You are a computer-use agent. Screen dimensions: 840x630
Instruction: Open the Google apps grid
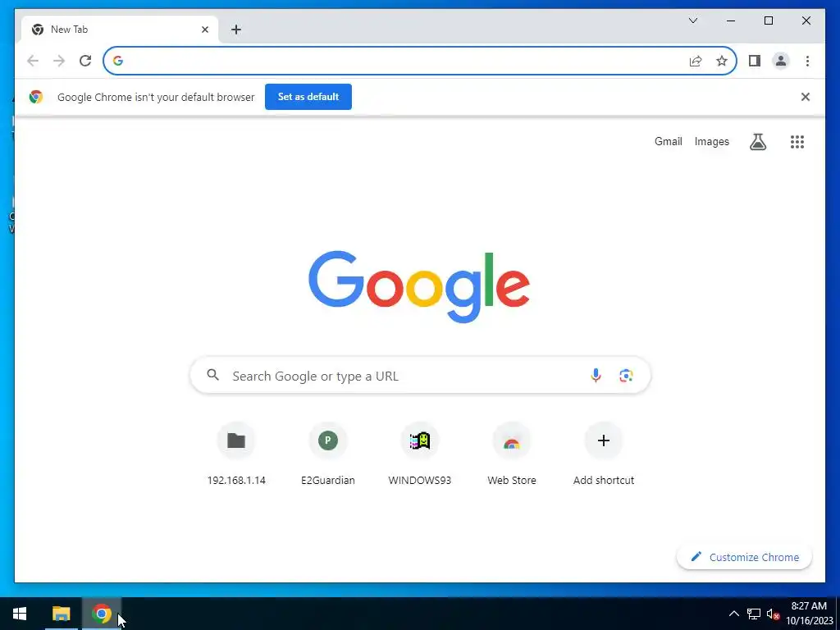click(x=797, y=141)
